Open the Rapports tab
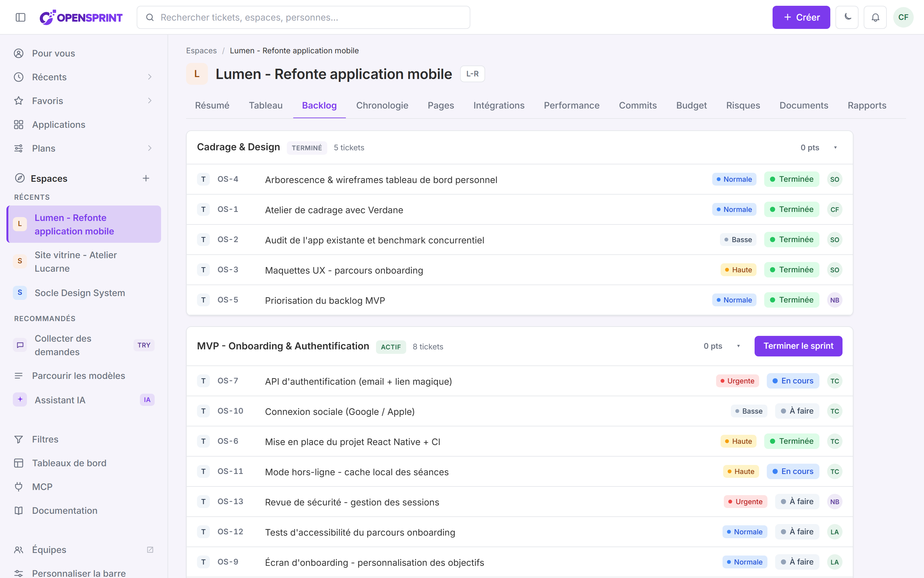 coord(867,106)
